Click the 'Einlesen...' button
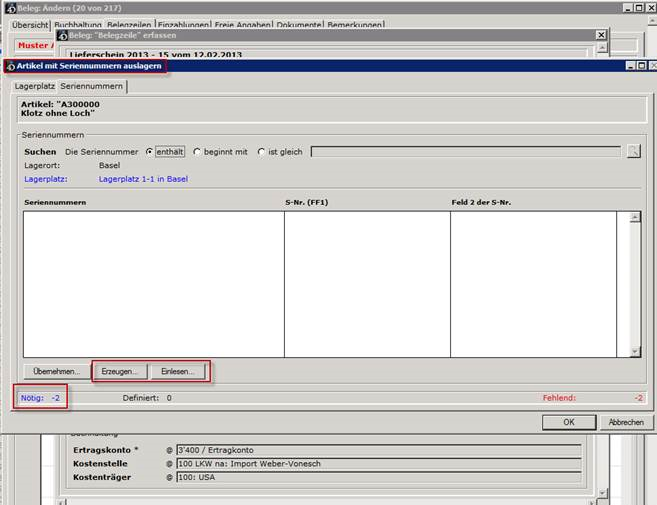The width and height of the screenshot is (657, 505). click(x=178, y=371)
